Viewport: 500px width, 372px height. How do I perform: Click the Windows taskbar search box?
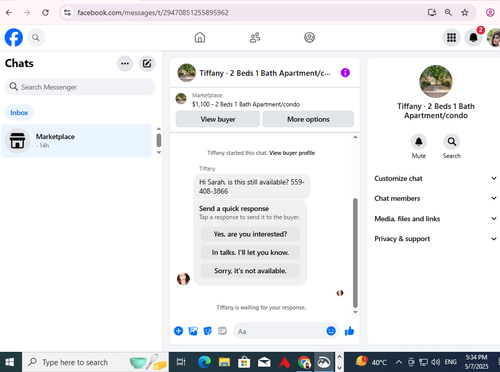pos(95,362)
